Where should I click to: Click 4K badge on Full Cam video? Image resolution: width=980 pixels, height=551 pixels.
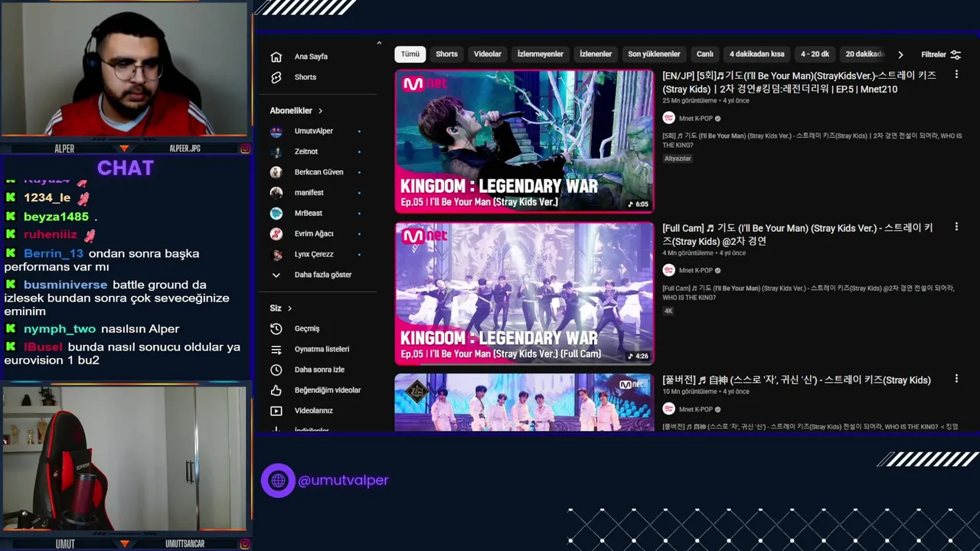[668, 311]
